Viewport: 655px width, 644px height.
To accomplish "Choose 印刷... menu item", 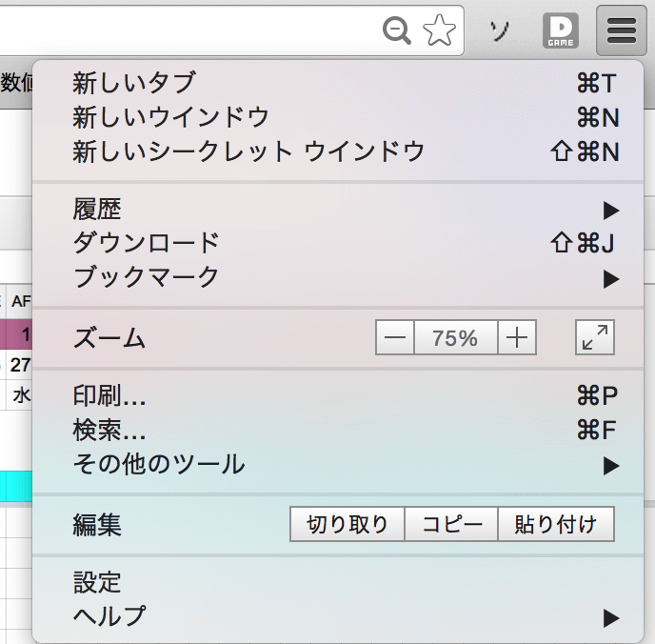I will 338,395.
